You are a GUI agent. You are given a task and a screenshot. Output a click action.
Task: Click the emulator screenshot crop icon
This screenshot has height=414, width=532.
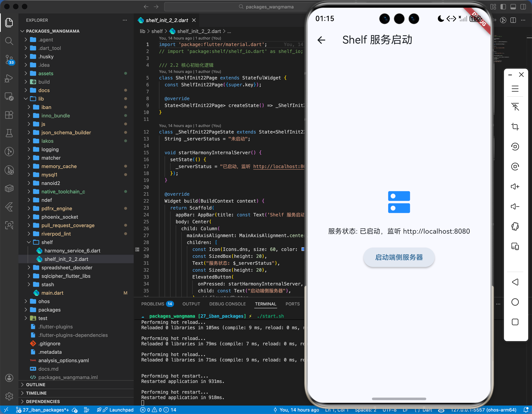[x=515, y=127]
